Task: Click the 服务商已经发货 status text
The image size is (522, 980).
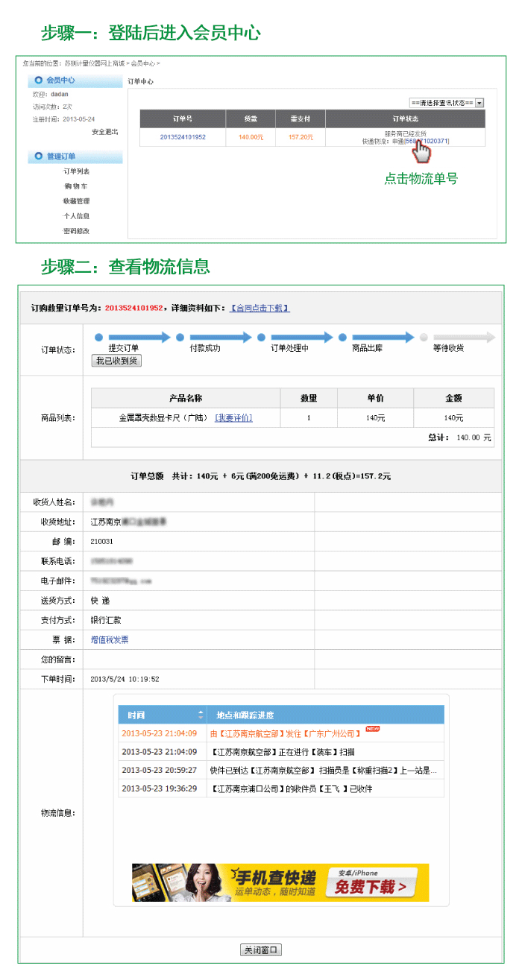Action: 406,133
